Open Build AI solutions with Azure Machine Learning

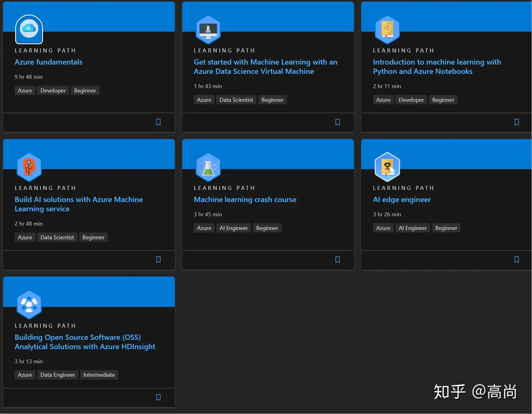pyautogui.click(x=79, y=204)
